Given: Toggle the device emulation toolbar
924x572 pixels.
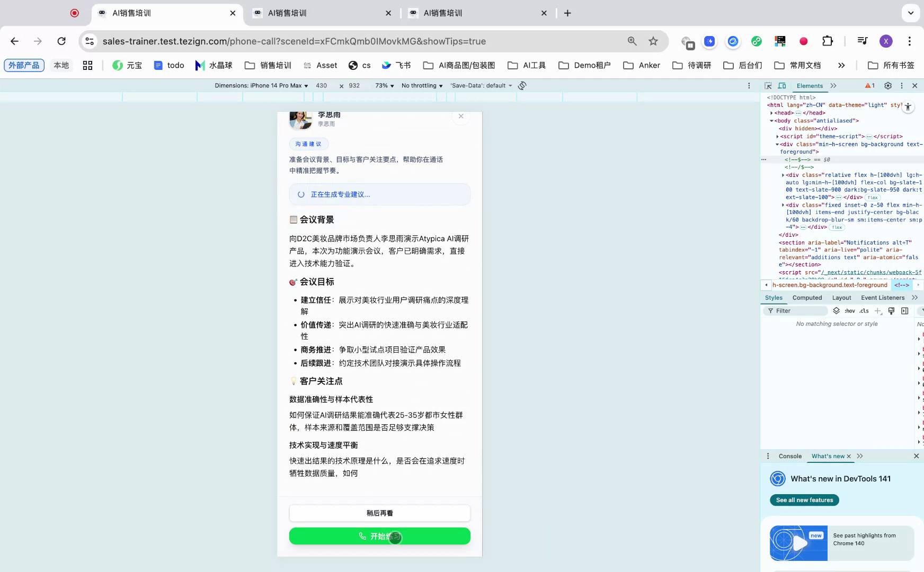Looking at the screenshot, I should click(781, 85).
